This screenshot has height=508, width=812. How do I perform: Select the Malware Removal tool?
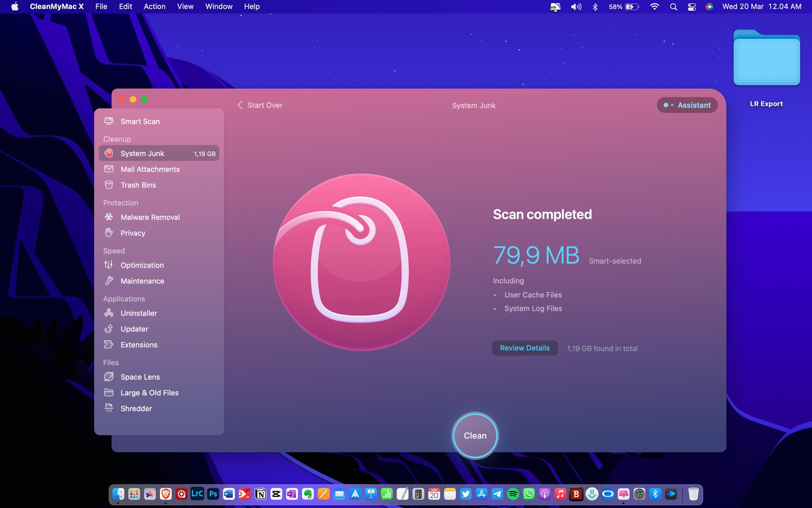coord(150,217)
